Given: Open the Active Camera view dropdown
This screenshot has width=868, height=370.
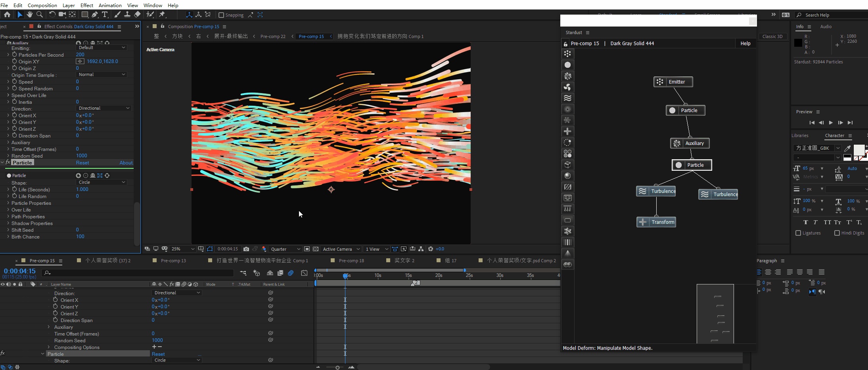Looking at the screenshot, I should coord(341,249).
